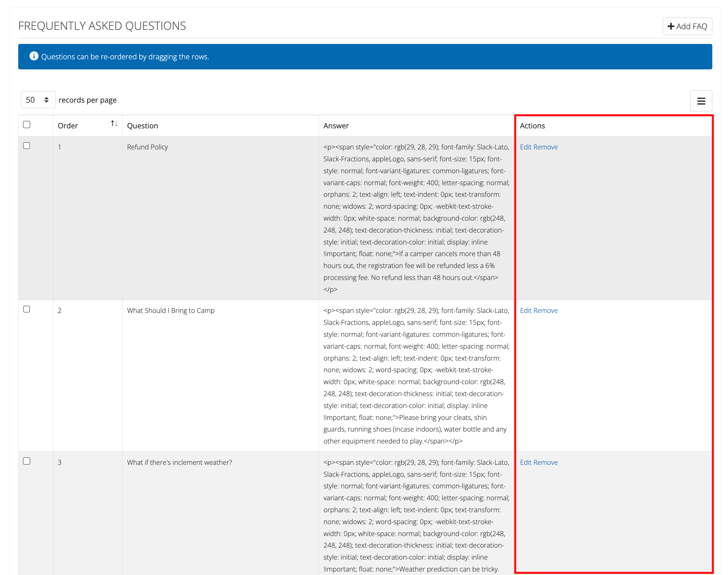Image resolution: width=728 pixels, height=575 pixels.
Task: Click the plus icon on Add FAQ button
Action: [671, 26]
